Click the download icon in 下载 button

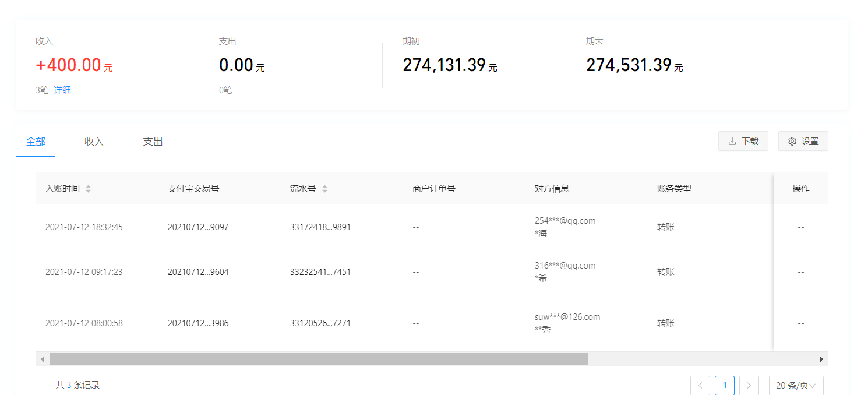pos(732,142)
